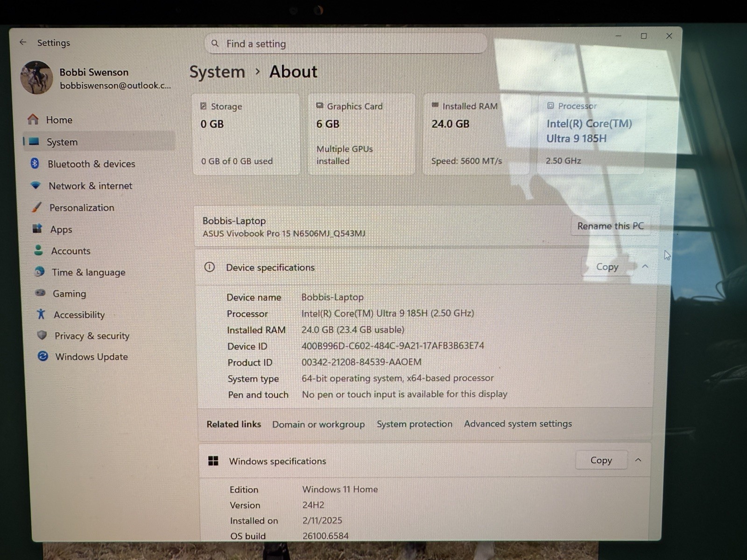This screenshot has height=560, width=747.
Task: Click the Windows logo icon
Action: coord(213,461)
